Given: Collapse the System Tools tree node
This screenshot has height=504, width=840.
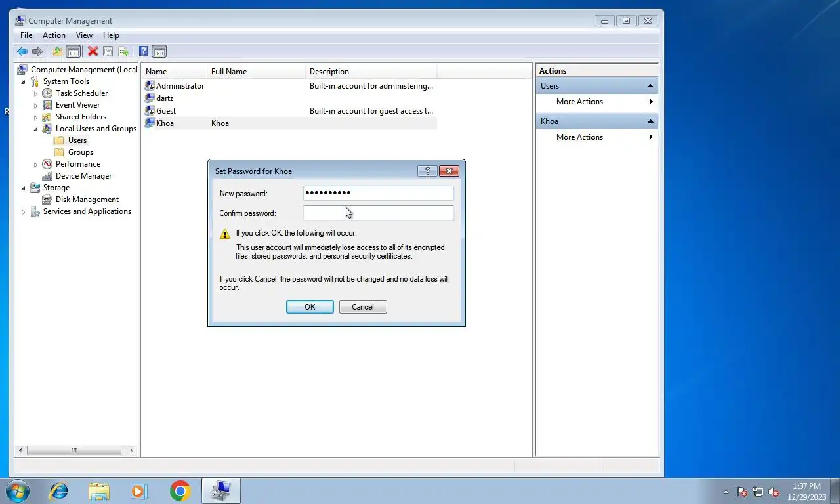Looking at the screenshot, I should click(x=24, y=82).
